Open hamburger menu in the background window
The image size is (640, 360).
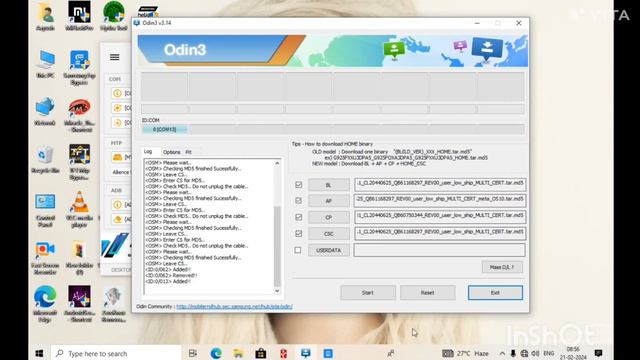[x=115, y=57]
